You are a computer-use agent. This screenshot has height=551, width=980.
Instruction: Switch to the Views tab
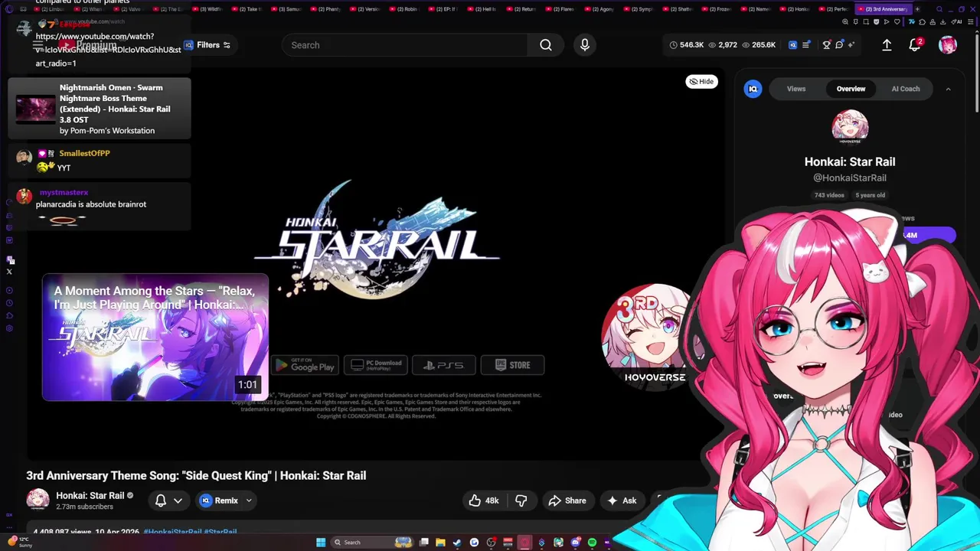click(x=796, y=89)
